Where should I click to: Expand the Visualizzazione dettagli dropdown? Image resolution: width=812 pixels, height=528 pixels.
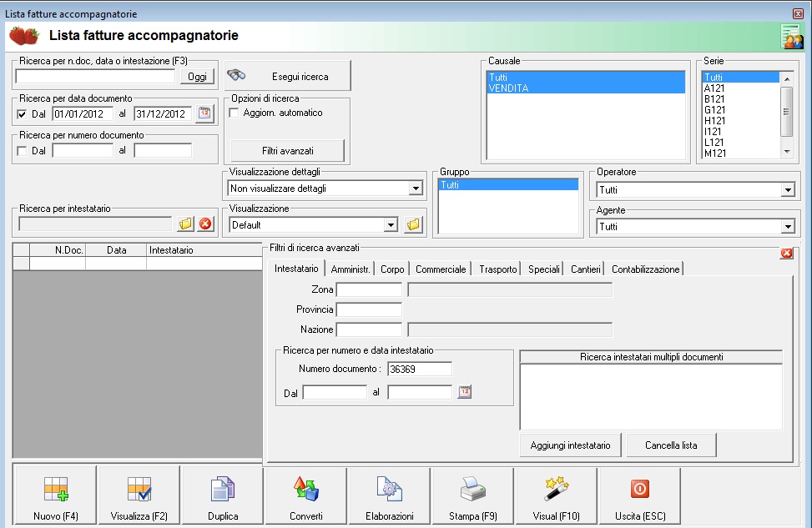(x=416, y=189)
